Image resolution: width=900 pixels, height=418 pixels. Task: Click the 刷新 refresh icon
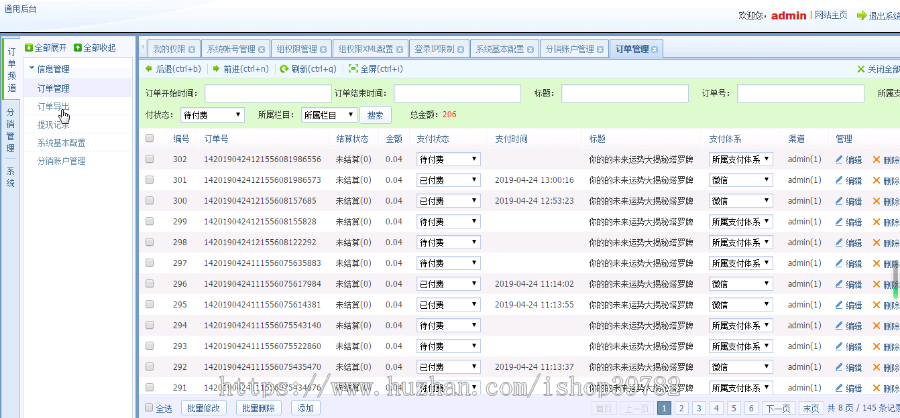click(x=284, y=69)
